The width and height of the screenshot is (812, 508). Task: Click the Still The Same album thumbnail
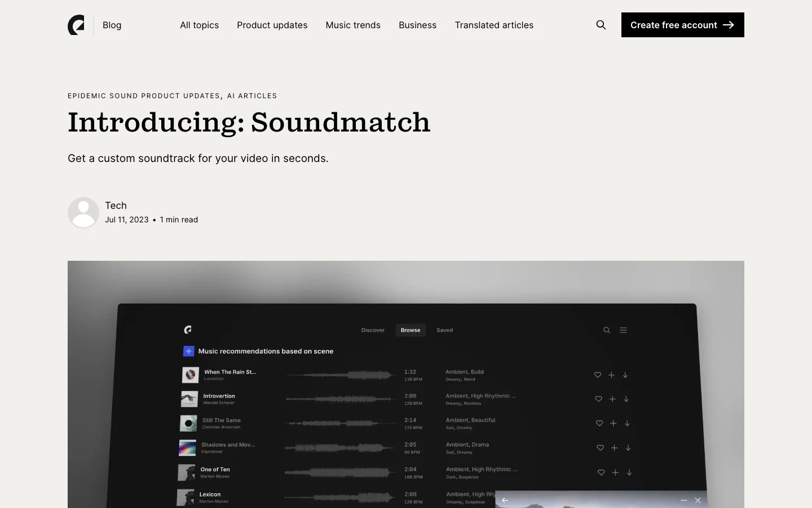coord(188,423)
